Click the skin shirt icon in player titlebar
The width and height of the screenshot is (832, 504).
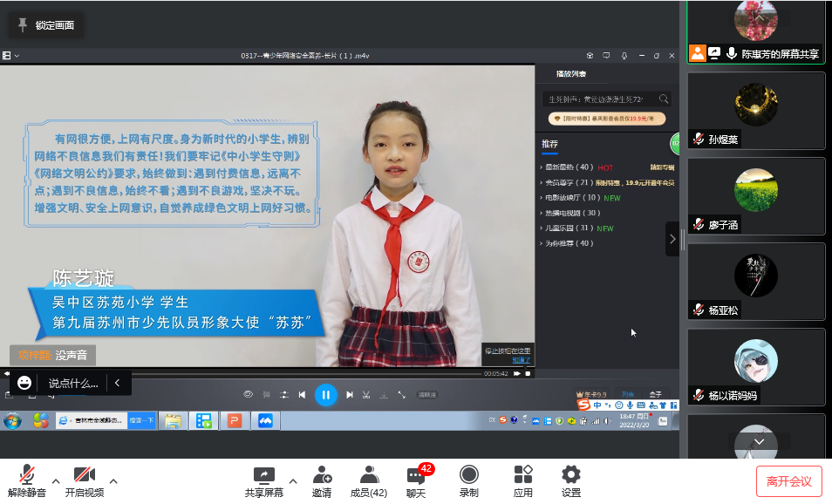point(590,55)
